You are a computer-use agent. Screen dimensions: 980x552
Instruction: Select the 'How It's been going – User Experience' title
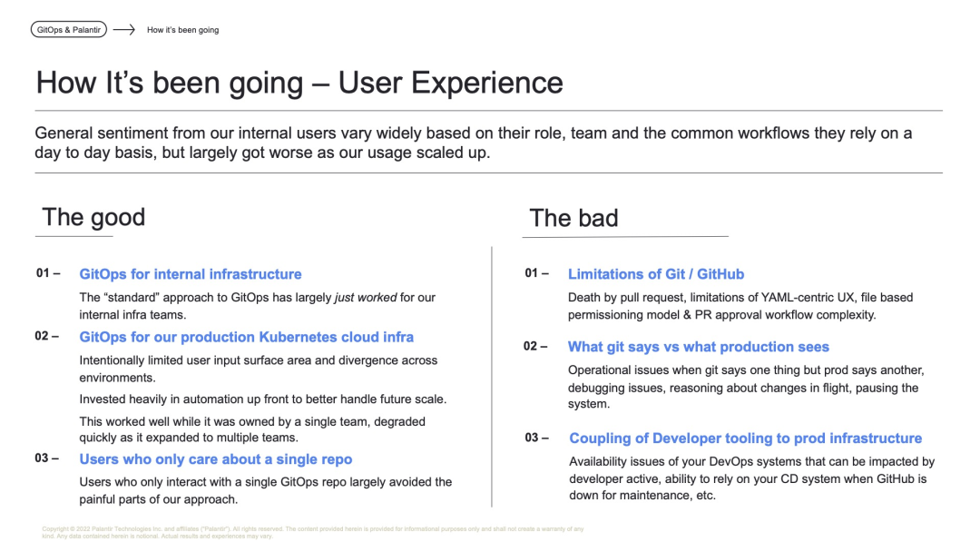299,83
